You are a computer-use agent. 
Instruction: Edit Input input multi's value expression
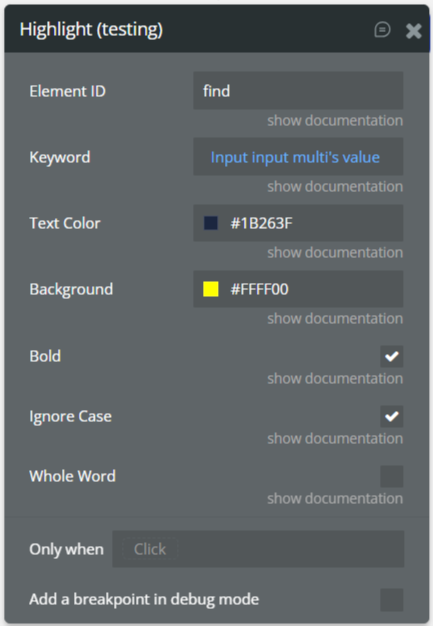(295, 157)
